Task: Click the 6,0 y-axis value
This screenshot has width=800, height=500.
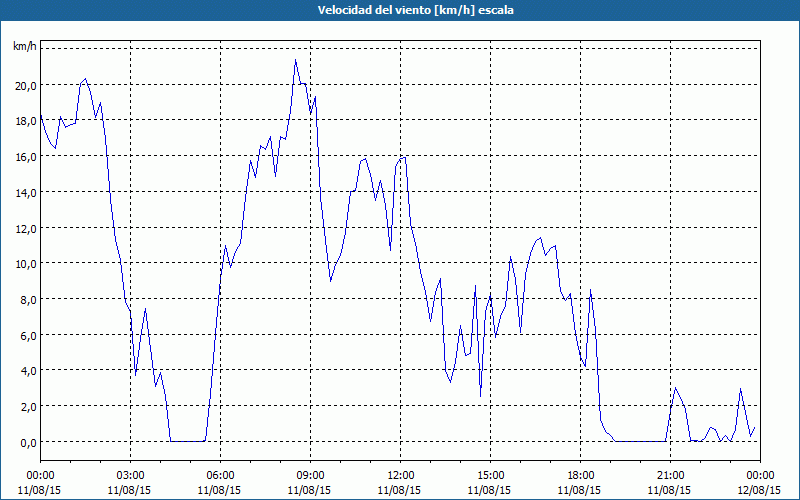Action: point(28,336)
